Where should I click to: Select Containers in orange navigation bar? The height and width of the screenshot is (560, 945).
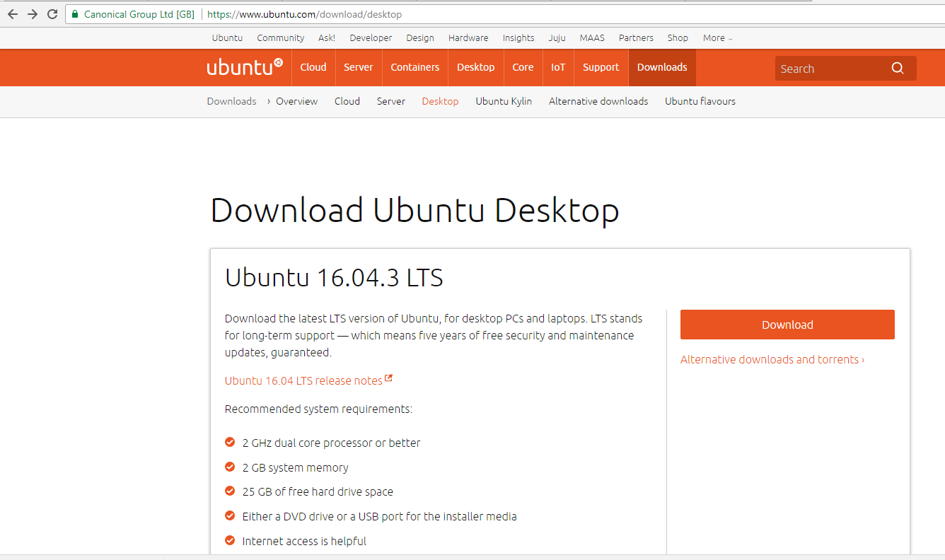click(415, 67)
